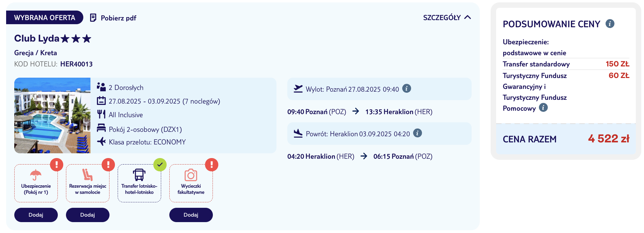Add seat reservation with the Dodaj button
644x233 pixels.
[x=88, y=215]
